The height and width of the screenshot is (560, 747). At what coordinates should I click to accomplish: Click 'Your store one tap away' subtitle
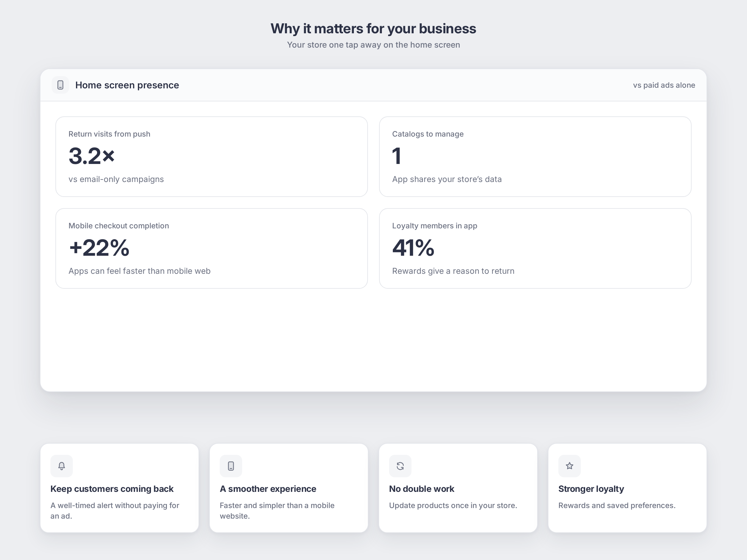tap(374, 45)
